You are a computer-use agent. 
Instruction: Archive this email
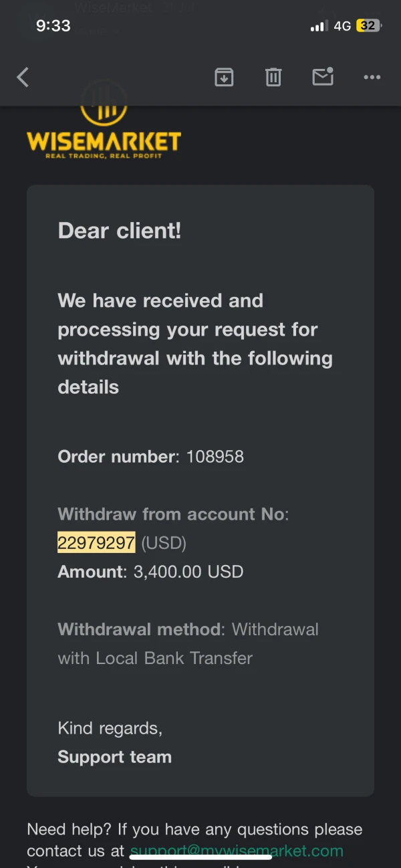click(x=224, y=78)
